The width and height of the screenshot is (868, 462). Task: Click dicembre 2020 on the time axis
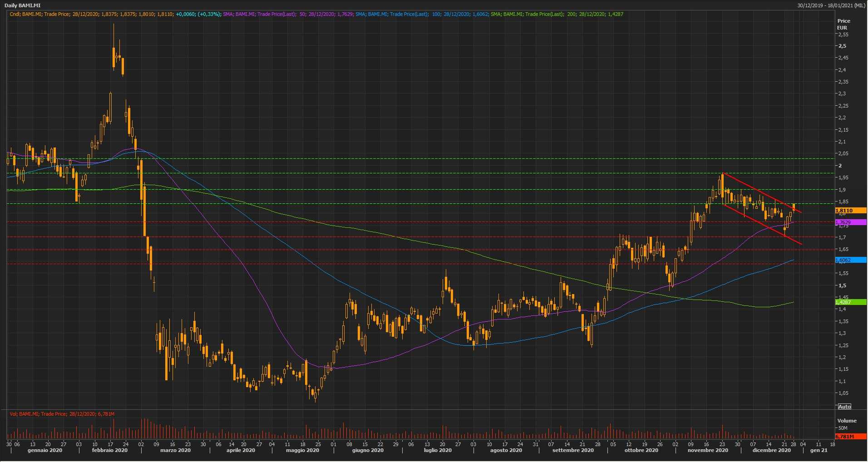pos(771,450)
